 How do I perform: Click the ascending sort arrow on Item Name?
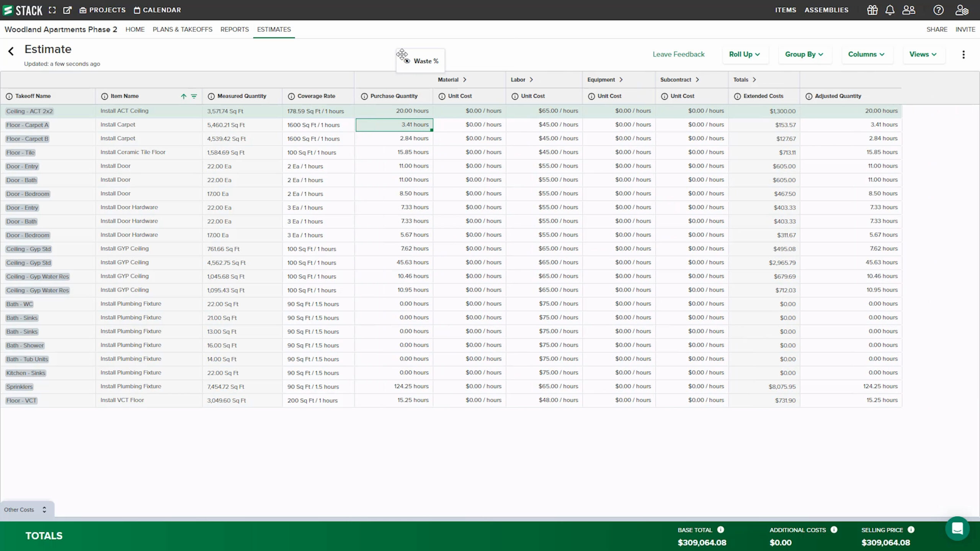183,96
